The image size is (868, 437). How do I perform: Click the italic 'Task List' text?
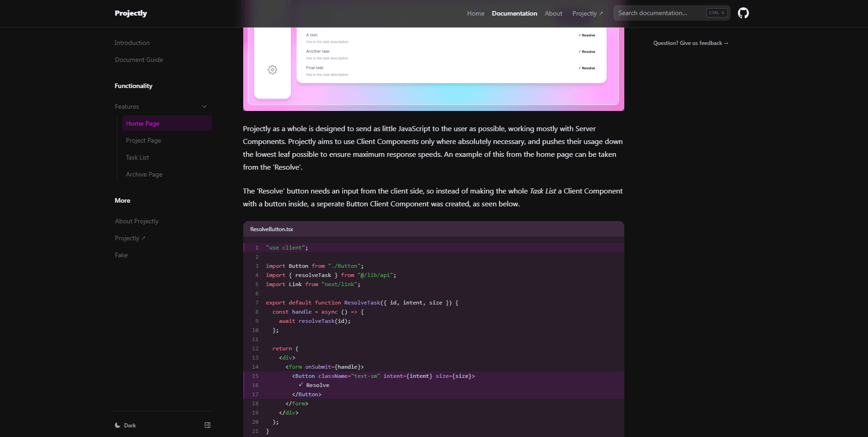(543, 191)
